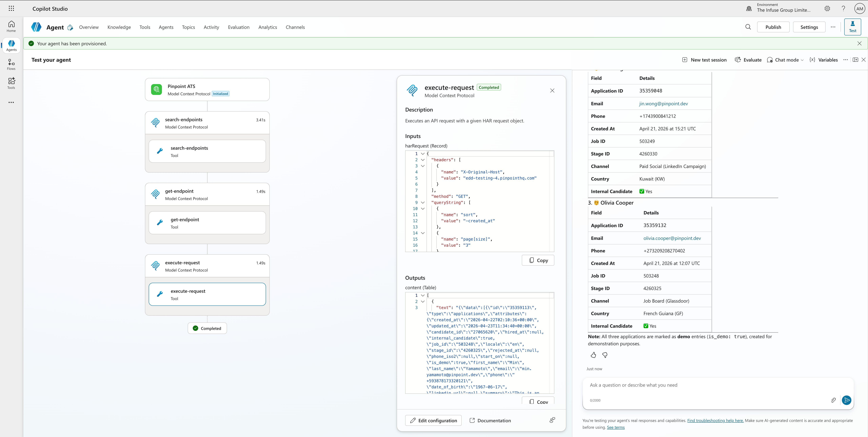Switch to the Knowledge tab

(x=119, y=27)
